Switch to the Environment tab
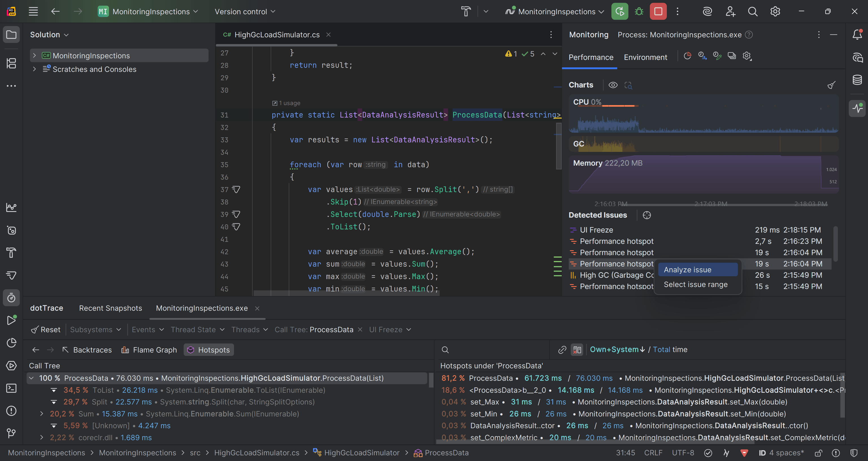This screenshot has width=868, height=461. (645, 57)
